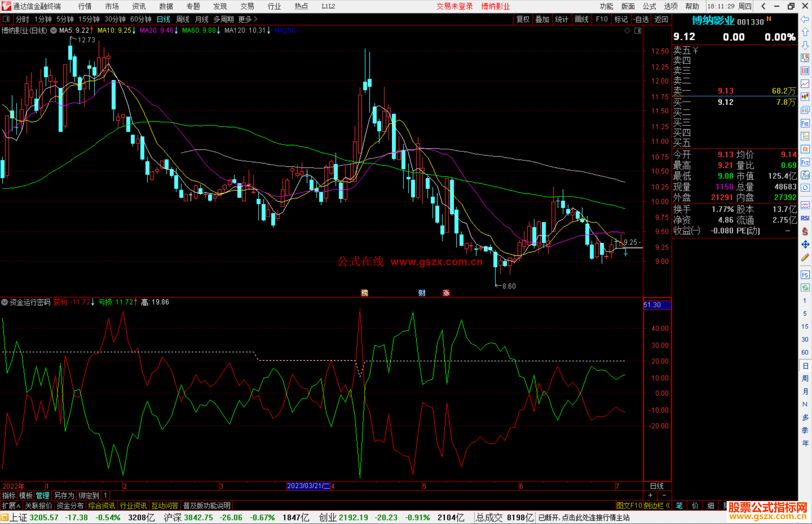The width and height of the screenshot is (812, 524).
Task: Open the f(x) formula icon
Action: [x=805, y=175]
